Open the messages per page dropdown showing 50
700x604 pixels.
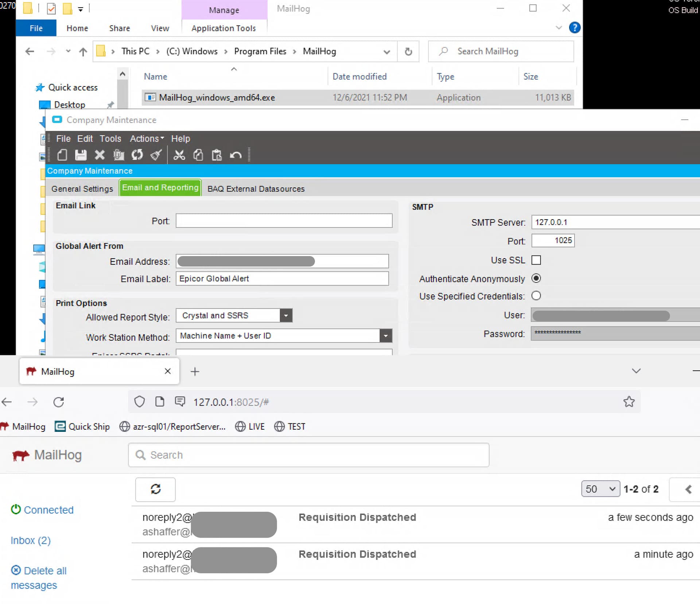(600, 489)
